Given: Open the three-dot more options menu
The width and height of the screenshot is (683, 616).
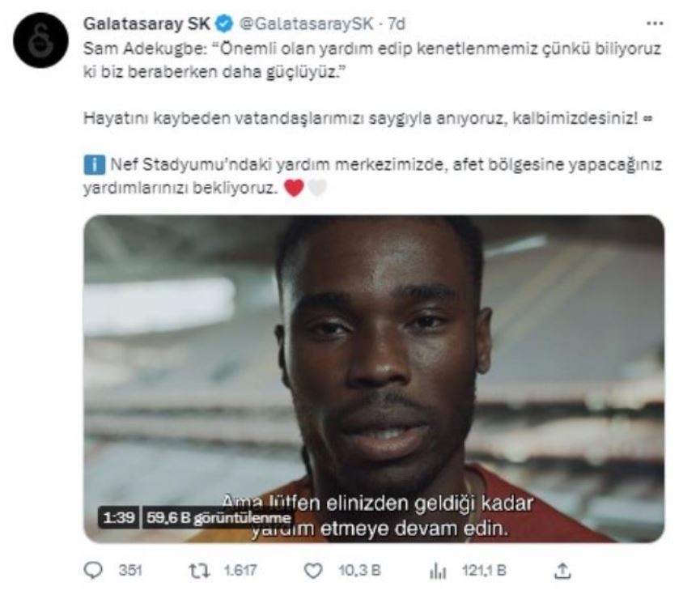Looking at the screenshot, I should pyautogui.click(x=654, y=23).
